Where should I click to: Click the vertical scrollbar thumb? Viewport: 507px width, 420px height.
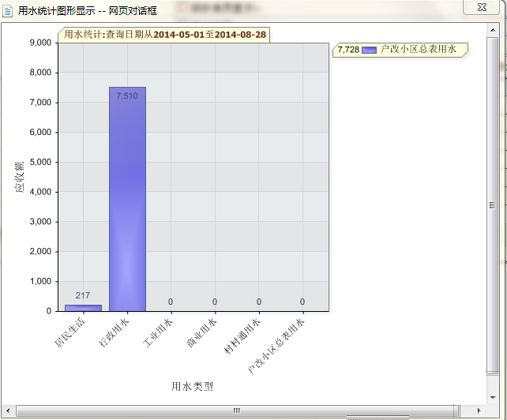pos(493,205)
